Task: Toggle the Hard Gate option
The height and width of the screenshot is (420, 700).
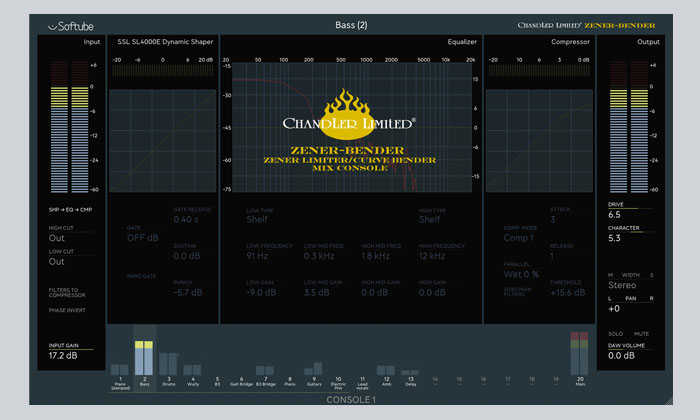Action: (141, 276)
